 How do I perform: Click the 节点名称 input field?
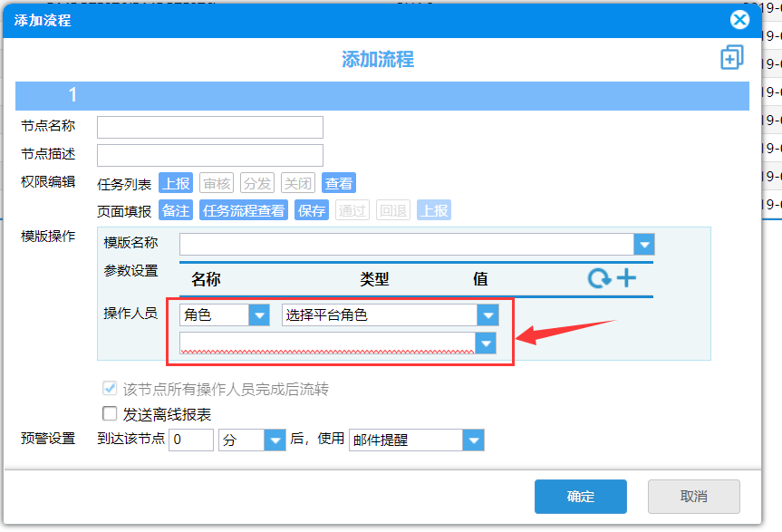click(x=210, y=127)
